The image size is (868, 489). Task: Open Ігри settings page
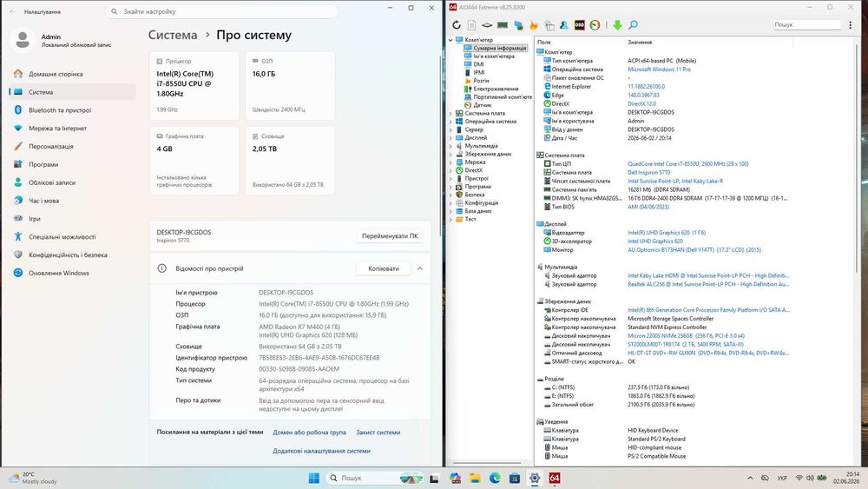(72, 219)
